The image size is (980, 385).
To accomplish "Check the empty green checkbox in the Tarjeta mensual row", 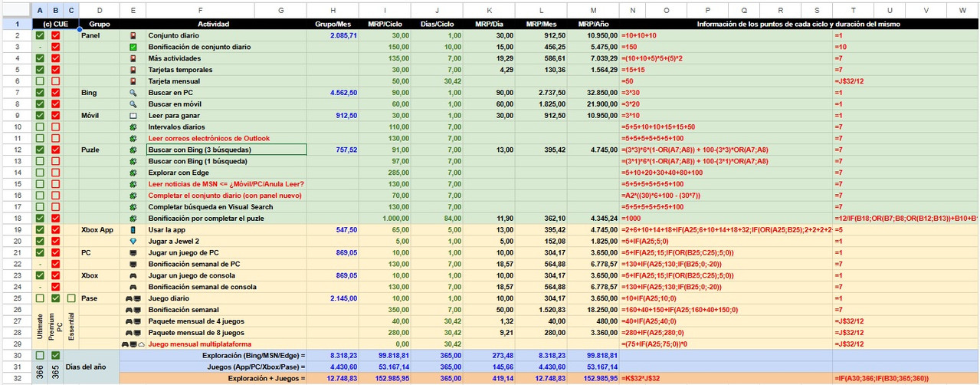I will 40,81.
